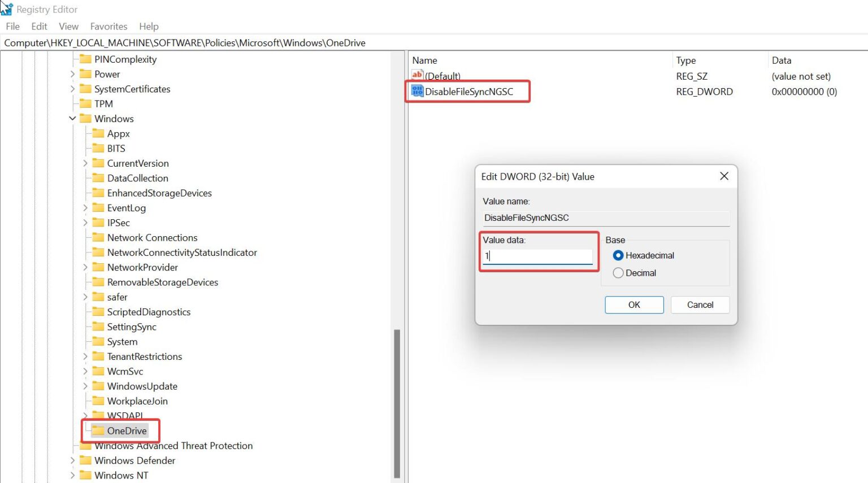Open the Favorites menu
The image size is (868, 483).
pyautogui.click(x=108, y=26)
